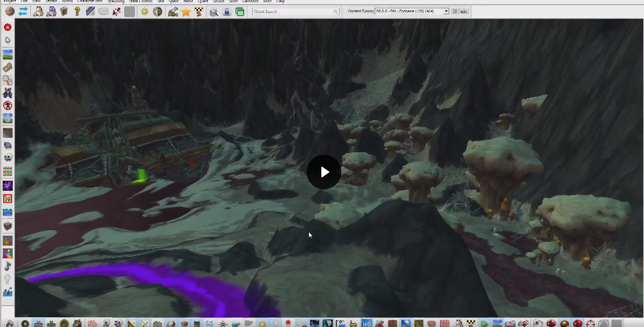Select the landscape terrain tool in left sidebar

click(x=8, y=54)
